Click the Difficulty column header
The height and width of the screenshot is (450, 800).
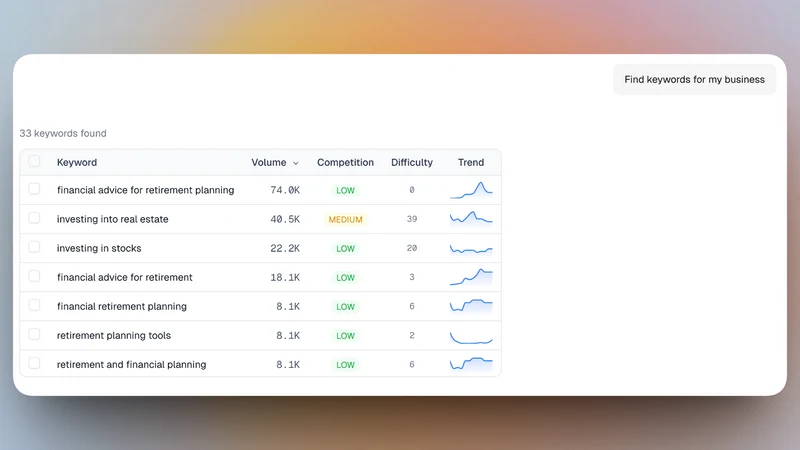pyautogui.click(x=412, y=162)
